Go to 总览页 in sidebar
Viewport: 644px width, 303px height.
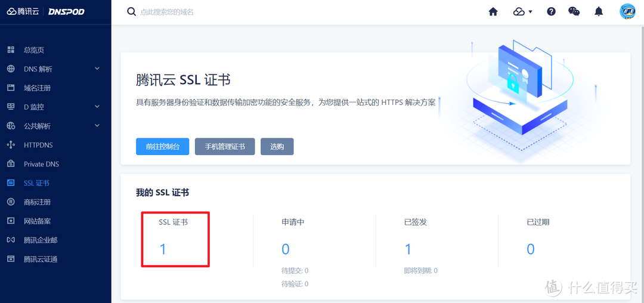33,50
